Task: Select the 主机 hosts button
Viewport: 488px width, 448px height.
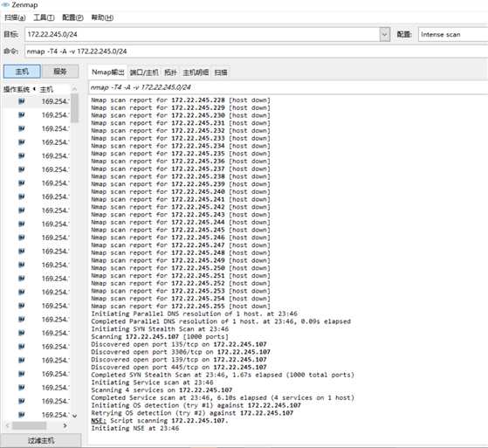Action: (22, 72)
